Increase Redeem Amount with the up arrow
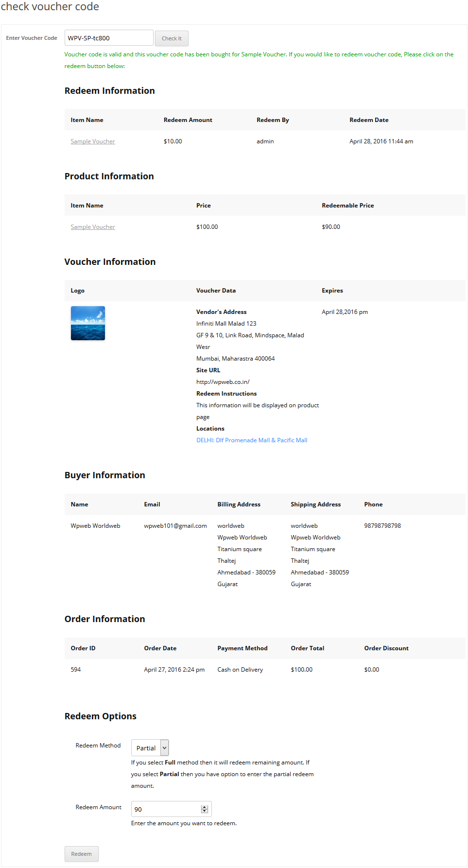Screen dimensions: 468x868 pos(205,807)
